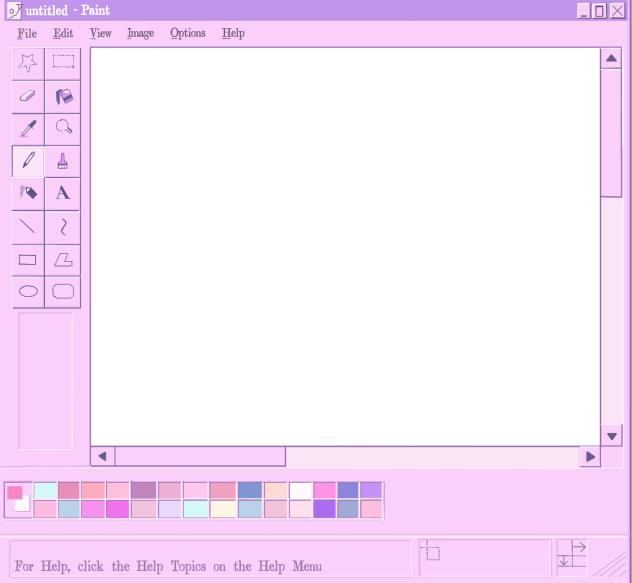Pick the paint bucket Fill tool

(63, 97)
